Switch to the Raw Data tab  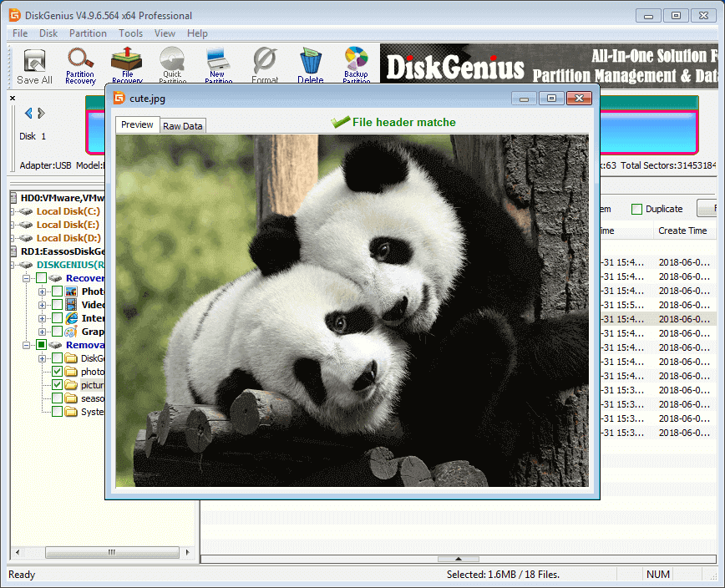click(183, 126)
